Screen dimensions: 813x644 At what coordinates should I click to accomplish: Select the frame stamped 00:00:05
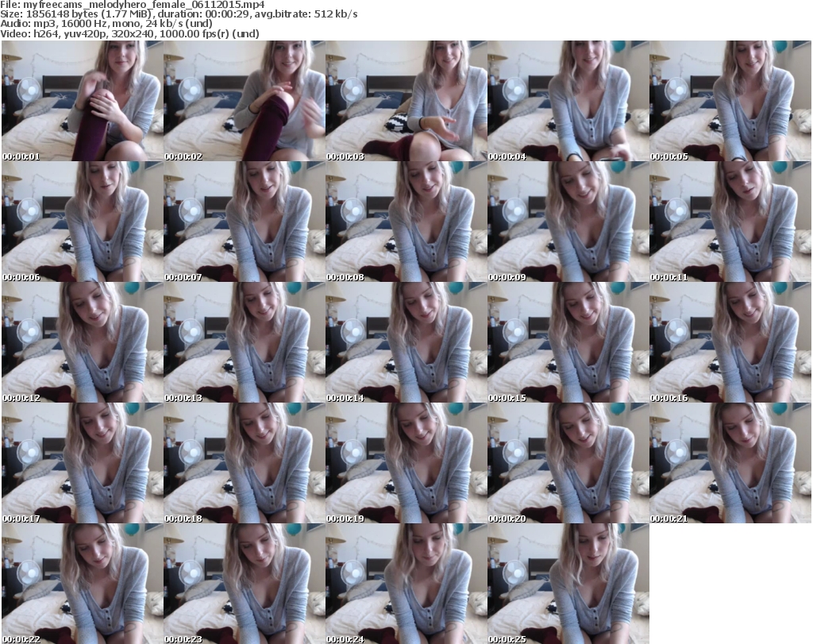[x=730, y=101]
